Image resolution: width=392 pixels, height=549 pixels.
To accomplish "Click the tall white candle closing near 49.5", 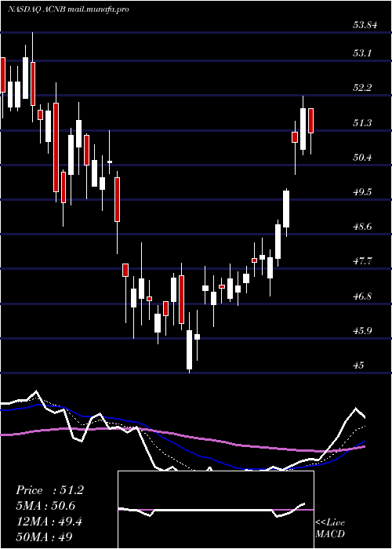I will pyautogui.click(x=286, y=209).
